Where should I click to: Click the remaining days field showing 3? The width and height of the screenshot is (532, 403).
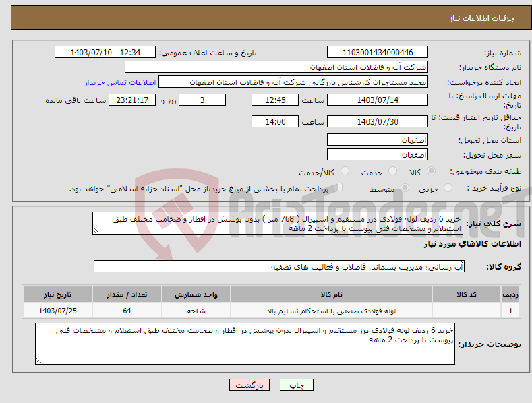pos(202,100)
